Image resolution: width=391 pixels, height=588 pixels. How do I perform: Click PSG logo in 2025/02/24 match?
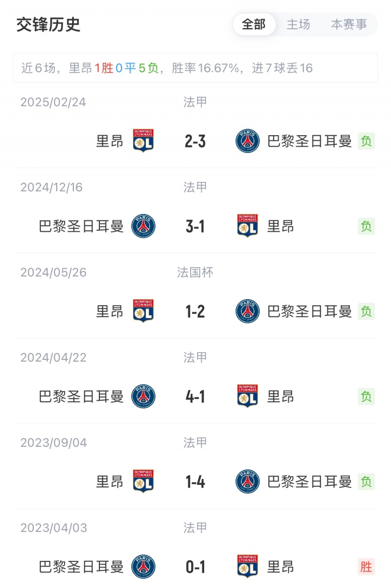(248, 141)
